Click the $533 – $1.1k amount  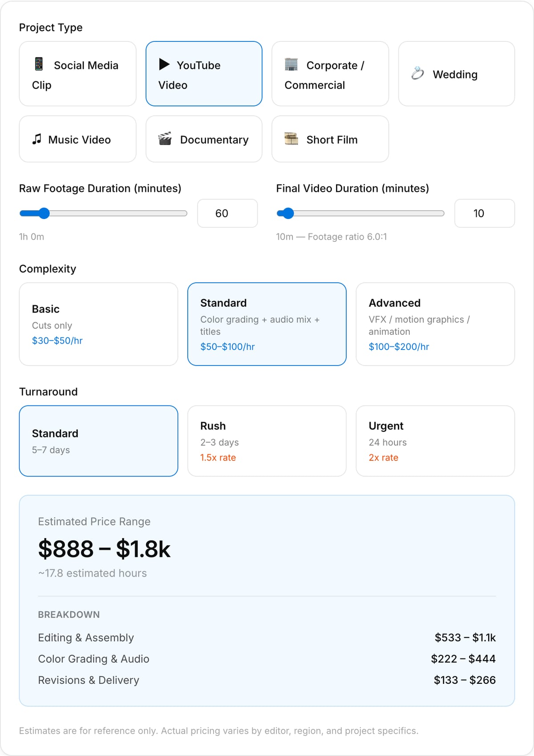pos(465,638)
